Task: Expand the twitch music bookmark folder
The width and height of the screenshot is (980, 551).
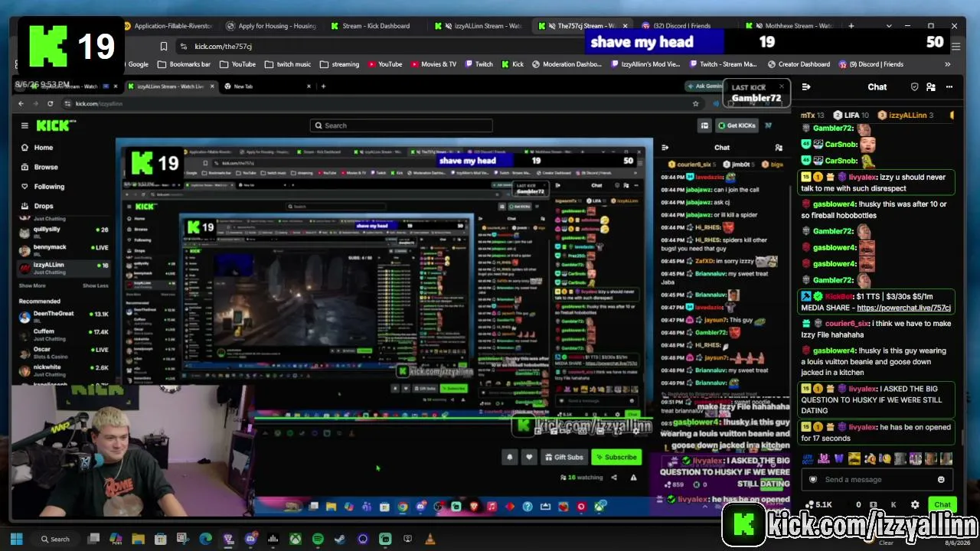Action: click(x=287, y=64)
